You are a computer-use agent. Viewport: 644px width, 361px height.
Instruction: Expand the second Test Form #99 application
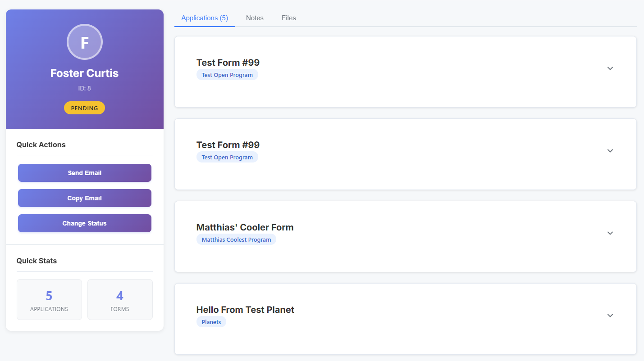[x=610, y=151]
